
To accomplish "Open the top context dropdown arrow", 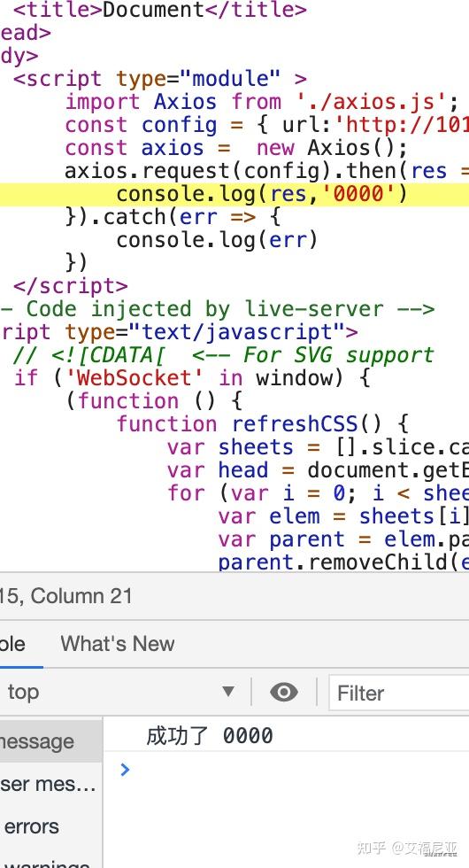I will click(228, 692).
